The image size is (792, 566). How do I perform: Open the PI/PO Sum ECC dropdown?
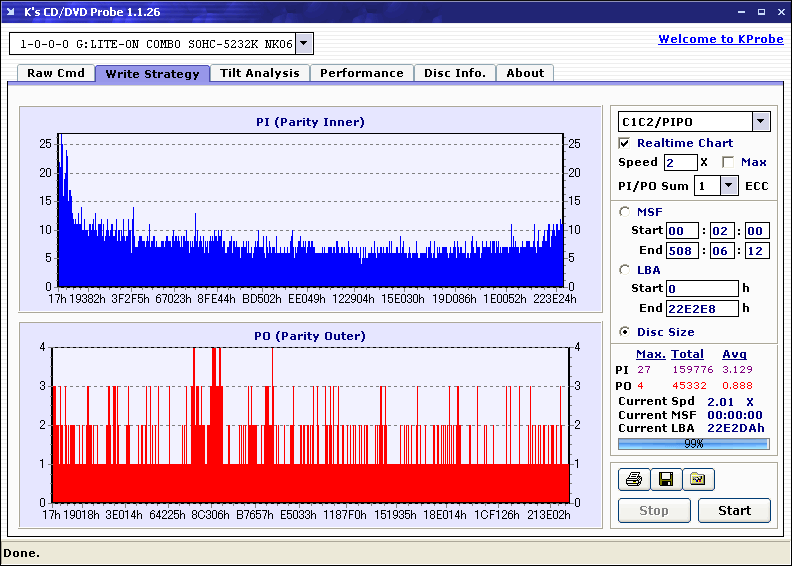[x=728, y=186]
